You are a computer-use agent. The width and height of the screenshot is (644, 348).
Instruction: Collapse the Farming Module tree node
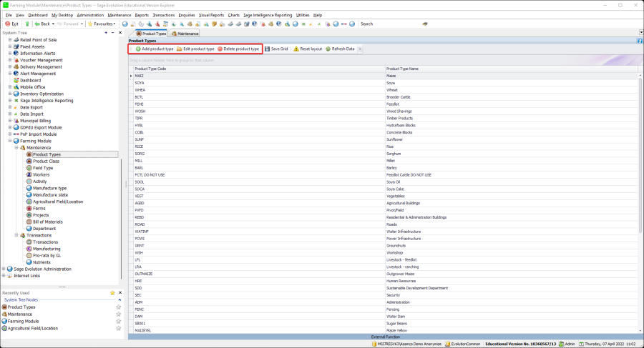click(x=10, y=141)
